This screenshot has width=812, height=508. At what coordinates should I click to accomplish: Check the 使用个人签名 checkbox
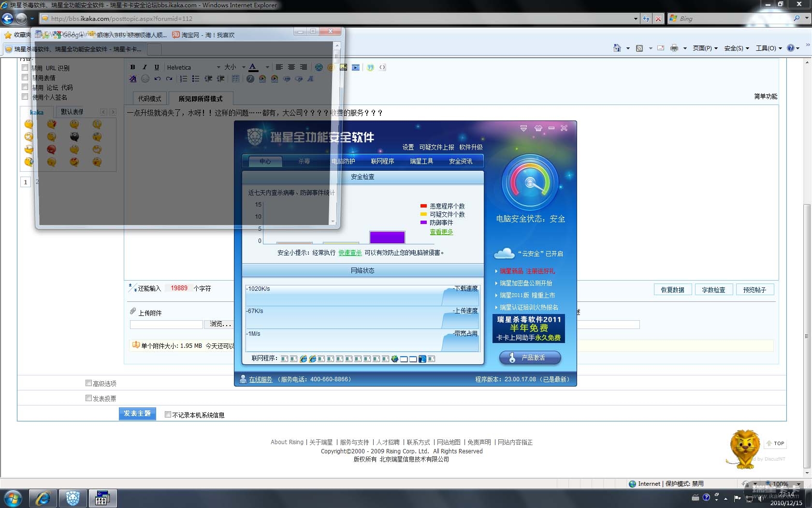coord(25,97)
